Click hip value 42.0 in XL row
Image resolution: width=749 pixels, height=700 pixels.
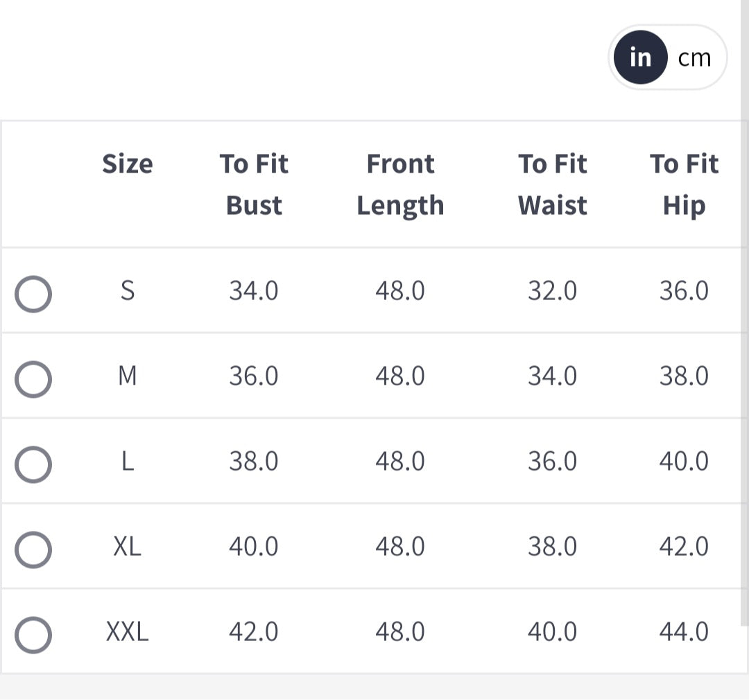684,546
